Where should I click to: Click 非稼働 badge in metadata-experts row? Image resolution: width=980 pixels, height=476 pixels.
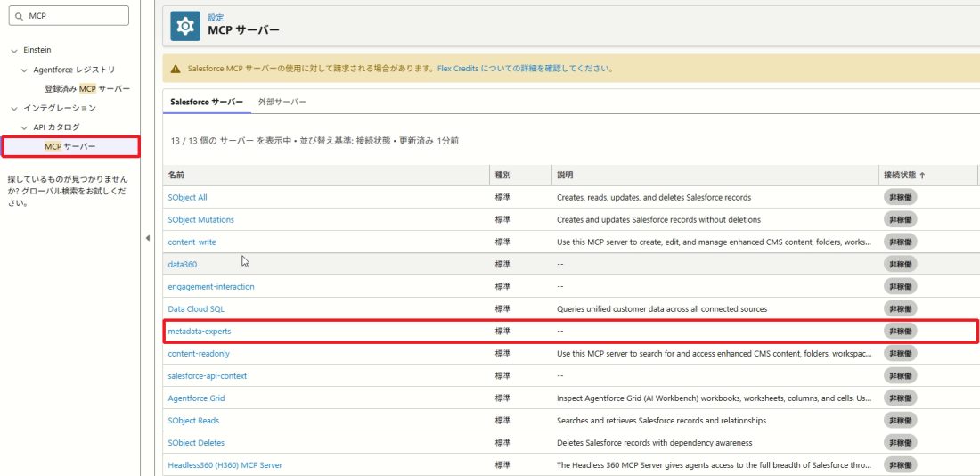[900, 331]
